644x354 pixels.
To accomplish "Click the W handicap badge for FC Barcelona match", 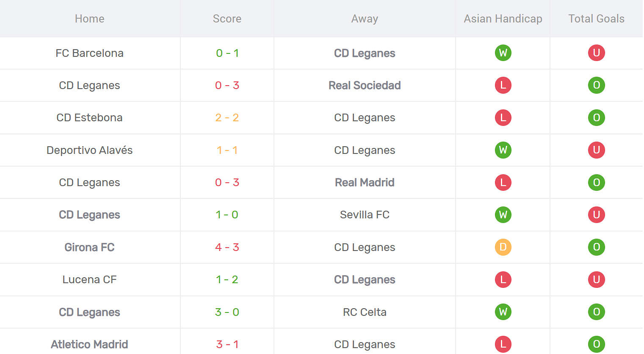I will point(503,53).
